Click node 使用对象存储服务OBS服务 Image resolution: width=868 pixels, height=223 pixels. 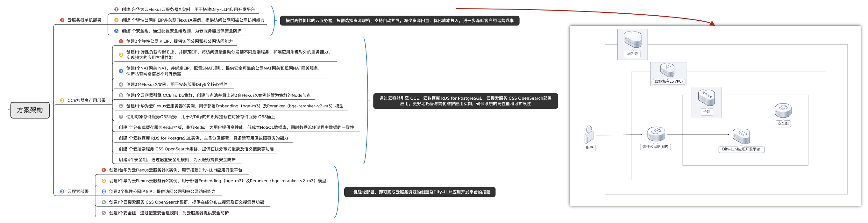pos(201,117)
